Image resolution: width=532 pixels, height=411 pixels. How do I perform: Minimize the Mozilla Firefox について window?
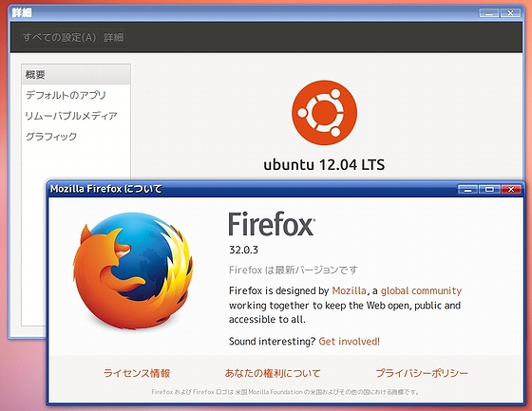467,189
